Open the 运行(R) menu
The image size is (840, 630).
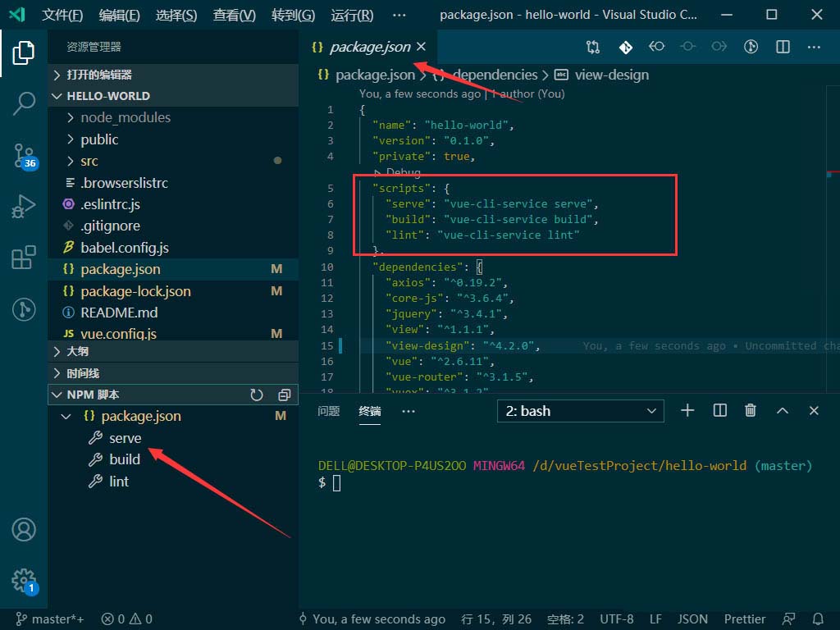click(x=351, y=15)
